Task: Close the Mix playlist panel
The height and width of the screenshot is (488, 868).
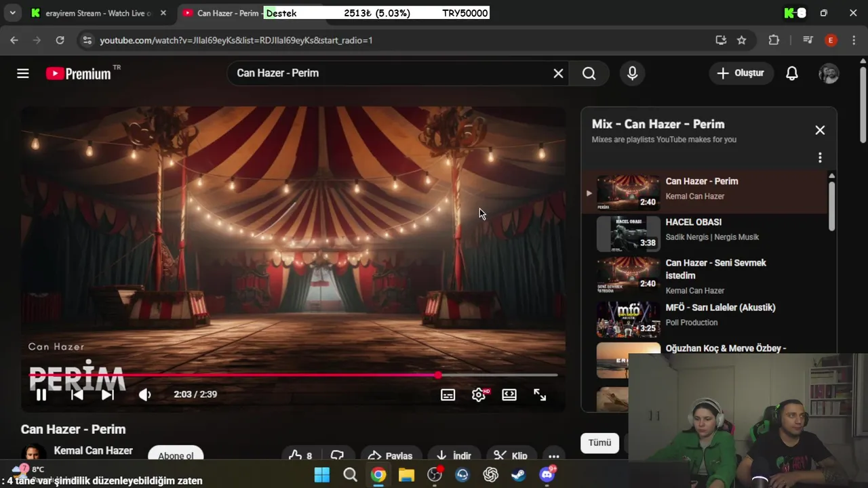Action: click(x=820, y=130)
